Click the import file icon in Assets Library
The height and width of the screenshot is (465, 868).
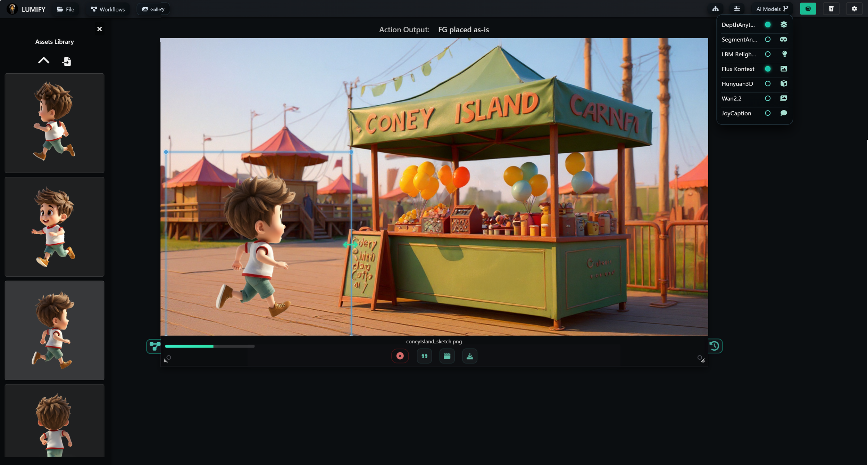tap(67, 62)
